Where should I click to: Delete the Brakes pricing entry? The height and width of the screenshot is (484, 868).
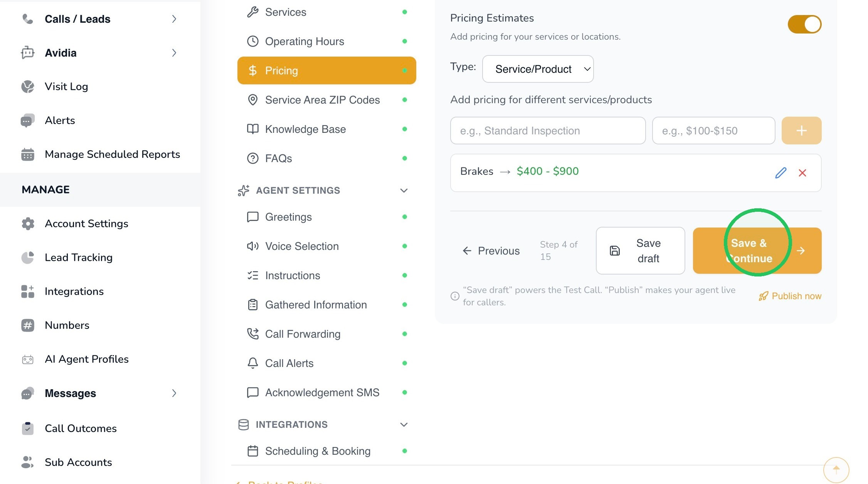(802, 173)
